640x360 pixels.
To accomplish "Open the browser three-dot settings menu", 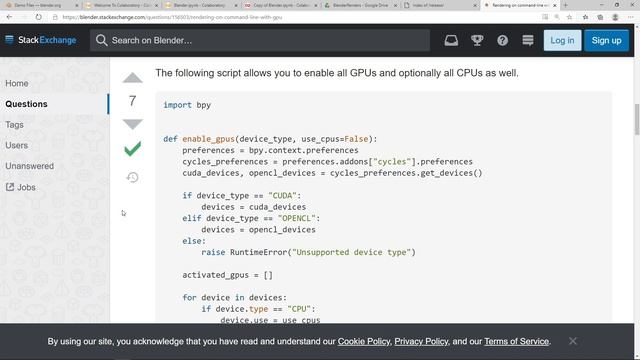I will (631, 17).
